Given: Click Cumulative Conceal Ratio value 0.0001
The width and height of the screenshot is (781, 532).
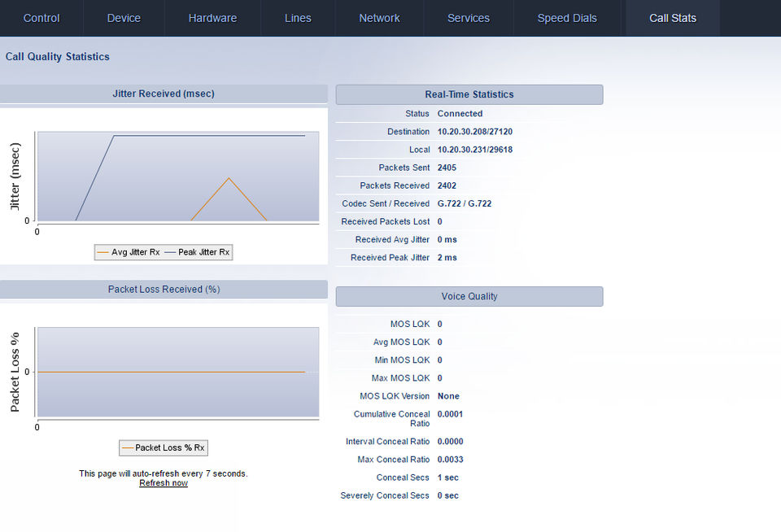Looking at the screenshot, I should coord(450,414).
